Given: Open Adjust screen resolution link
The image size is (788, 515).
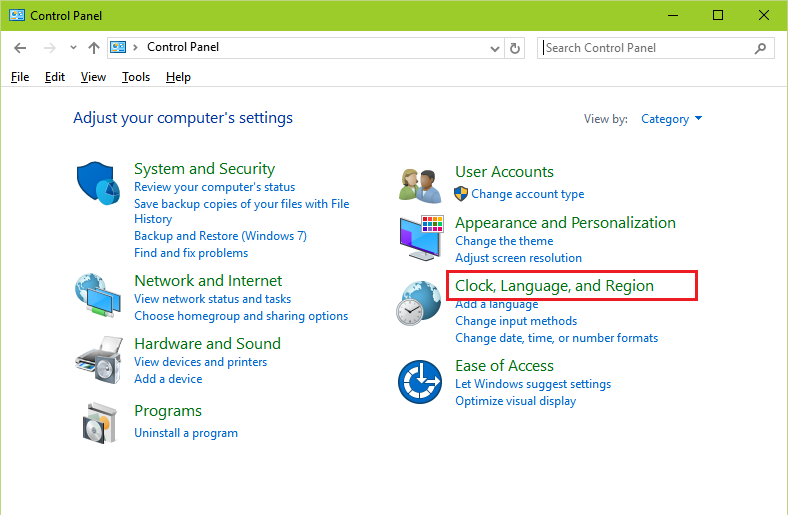Looking at the screenshot, I should tap(518, 258).
